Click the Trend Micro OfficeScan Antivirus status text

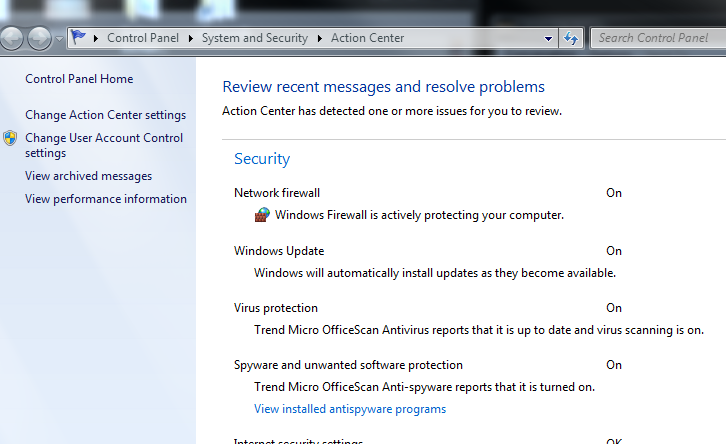479,330
